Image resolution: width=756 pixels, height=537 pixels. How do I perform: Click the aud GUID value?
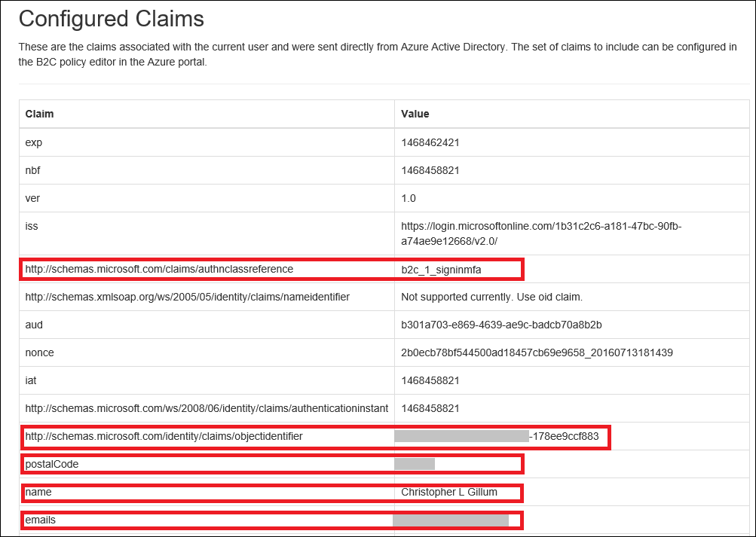pos(501,325)
